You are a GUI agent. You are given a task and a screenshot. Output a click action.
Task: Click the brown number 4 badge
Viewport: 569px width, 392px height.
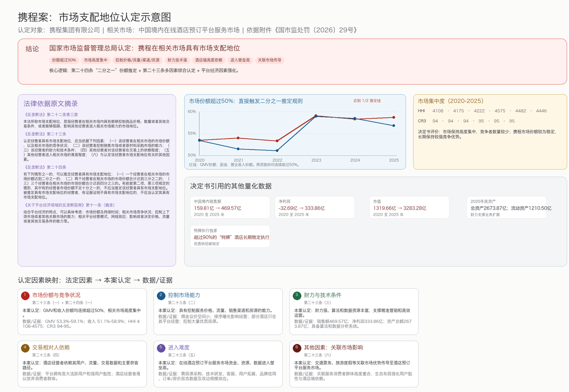coord(25,348)
